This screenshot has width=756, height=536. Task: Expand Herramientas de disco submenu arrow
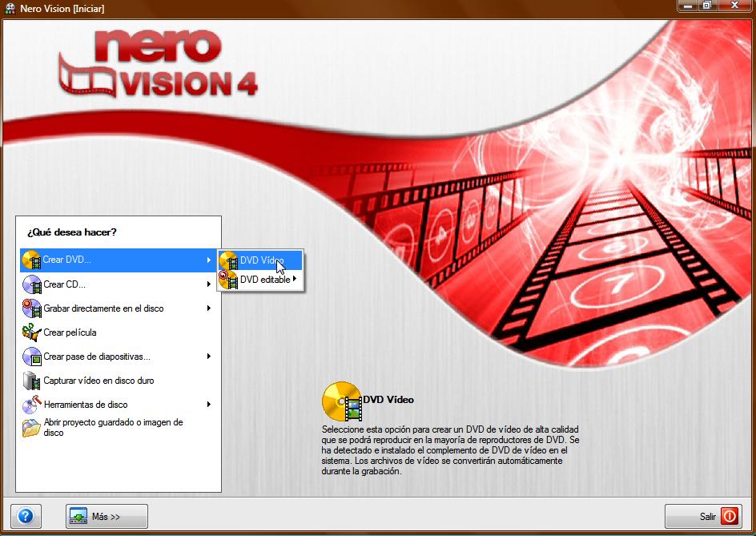[209, 405]
